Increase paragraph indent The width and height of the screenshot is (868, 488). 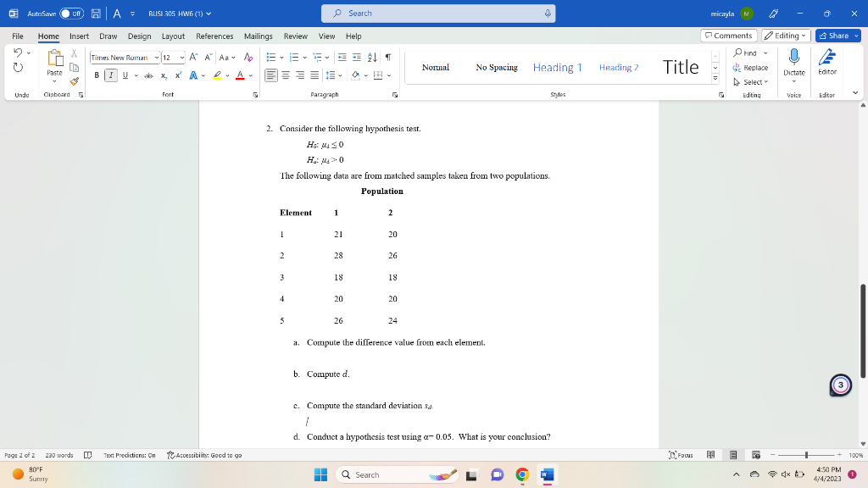(x=357, y=57)
